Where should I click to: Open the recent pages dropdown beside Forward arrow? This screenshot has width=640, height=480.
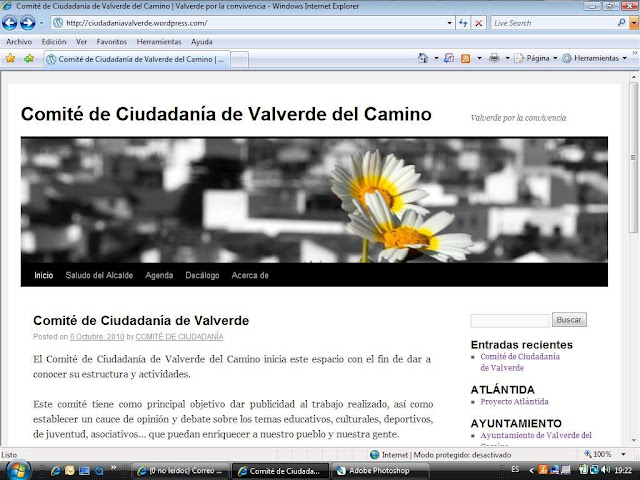(x=41, y=23)
